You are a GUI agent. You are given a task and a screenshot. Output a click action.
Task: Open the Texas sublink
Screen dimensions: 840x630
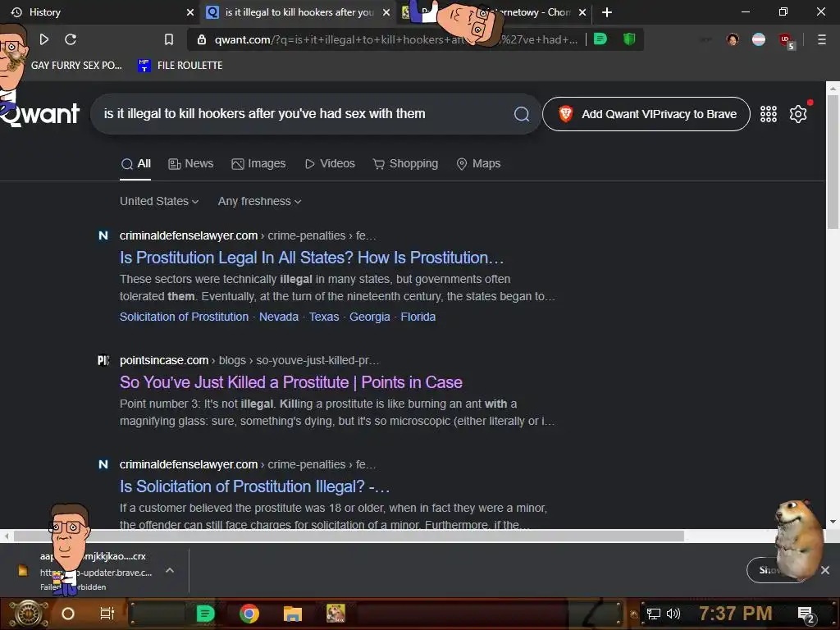pos(323,317)
